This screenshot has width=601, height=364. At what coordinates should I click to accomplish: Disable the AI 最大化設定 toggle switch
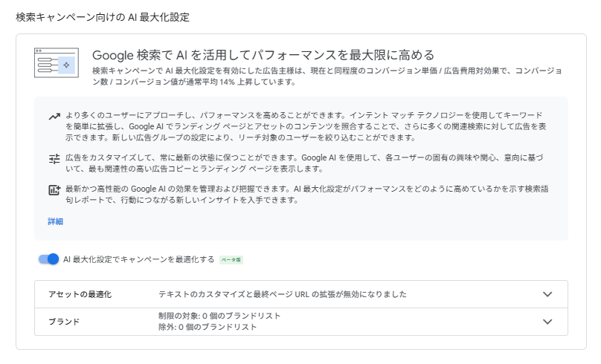click(x=49, y=259)
